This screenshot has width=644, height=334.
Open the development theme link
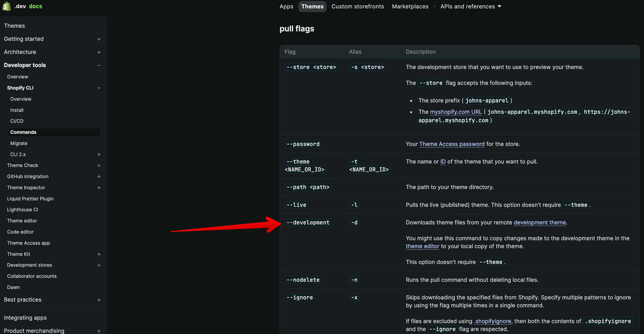click(540, 222)
